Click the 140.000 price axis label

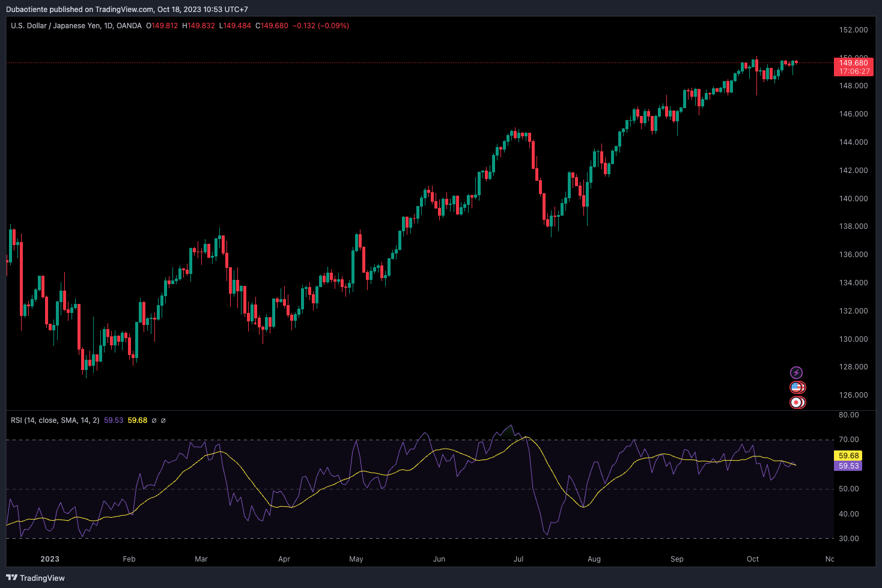pos(853,199)
